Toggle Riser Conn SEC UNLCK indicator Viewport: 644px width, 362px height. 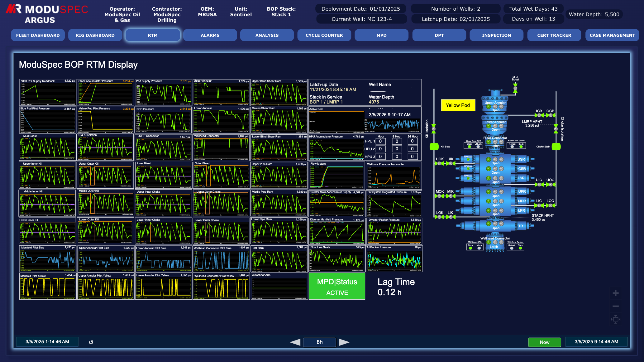point(478,147)
